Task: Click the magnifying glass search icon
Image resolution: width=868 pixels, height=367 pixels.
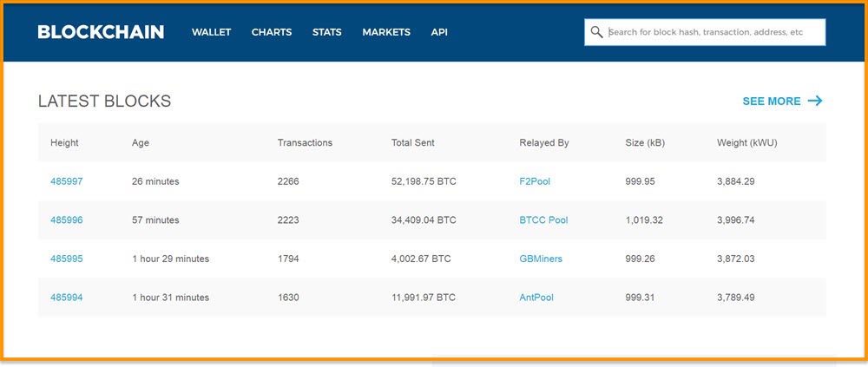Action: [596, 32]
